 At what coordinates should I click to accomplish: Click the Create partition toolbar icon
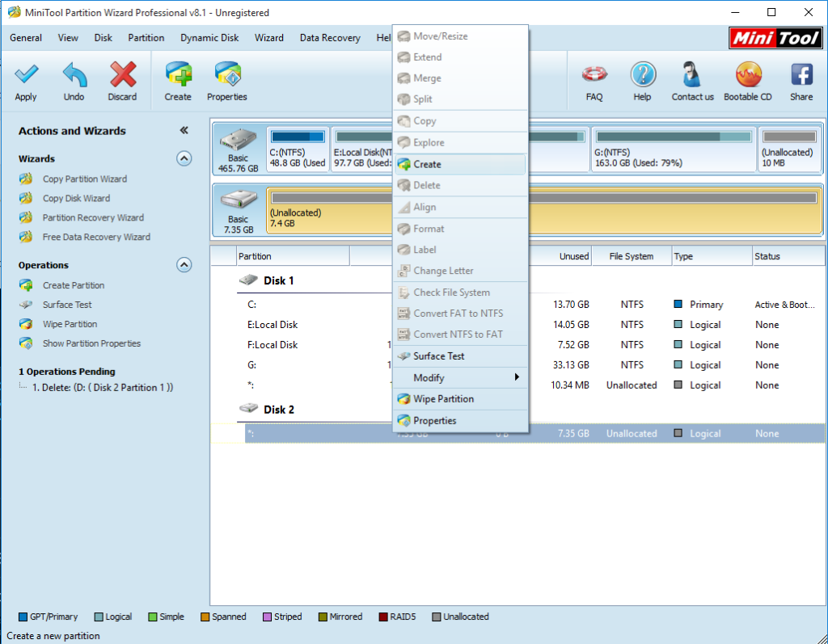tap(178, 74)
